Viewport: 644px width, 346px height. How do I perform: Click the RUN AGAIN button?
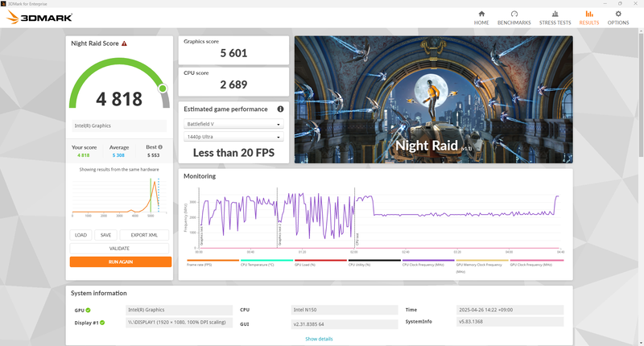pyautogui.click(x=120, y=262)
